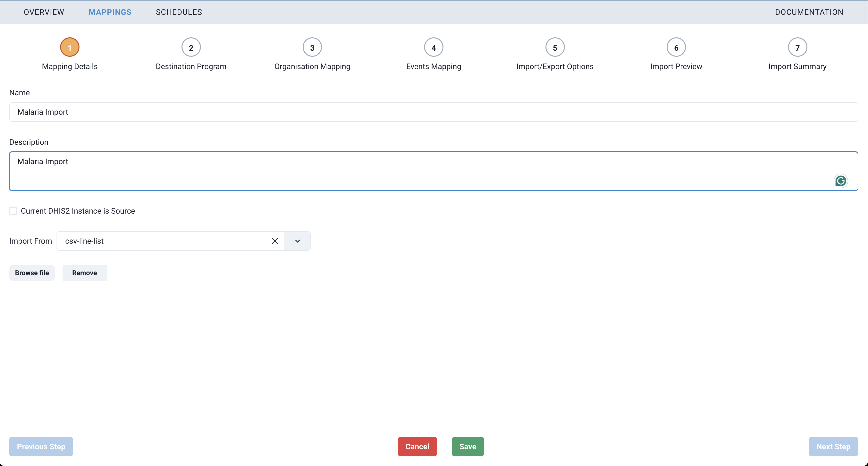This screenshot has width=868, height=466.
Task: Open the Schedules tab
Action: pos(179,12)
